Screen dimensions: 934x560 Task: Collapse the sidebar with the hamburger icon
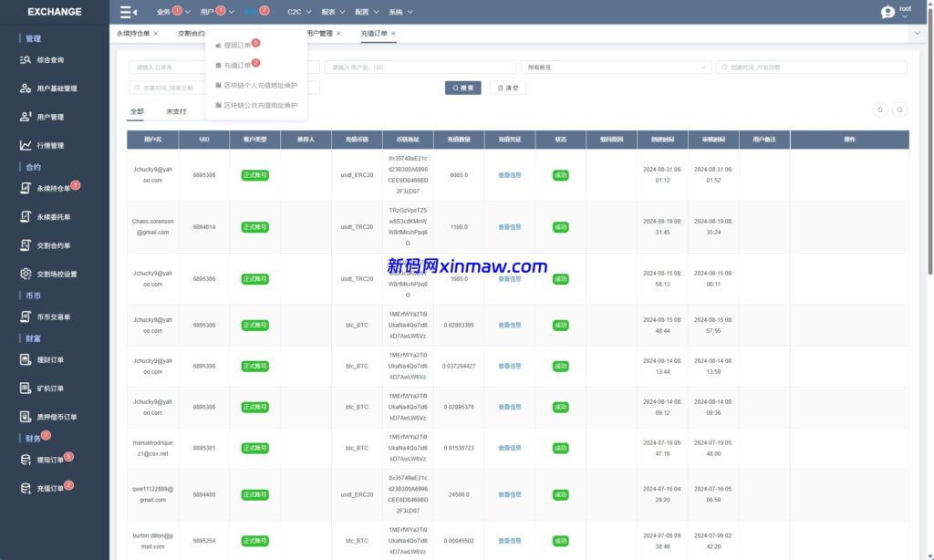pyautogui.click(x=128, y=12)
